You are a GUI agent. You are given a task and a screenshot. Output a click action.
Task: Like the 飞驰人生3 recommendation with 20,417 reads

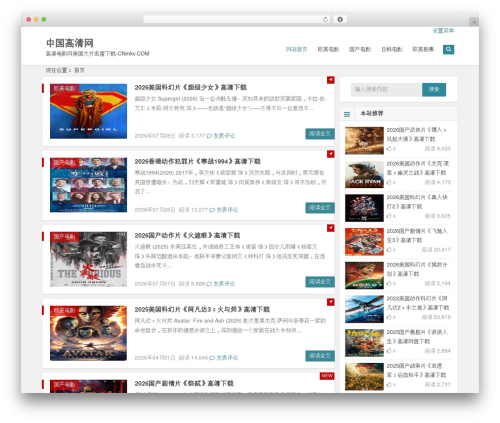(x=389, y=250)
